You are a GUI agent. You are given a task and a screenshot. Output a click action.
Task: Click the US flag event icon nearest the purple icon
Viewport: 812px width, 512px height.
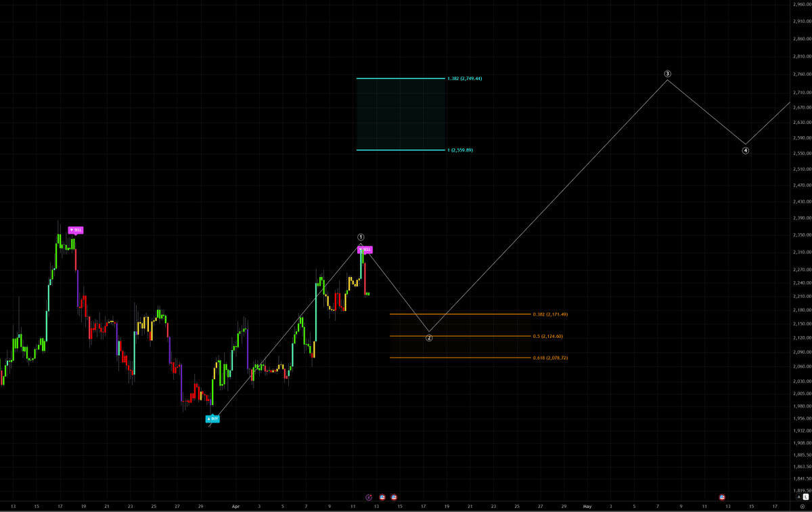pos(382,497)
